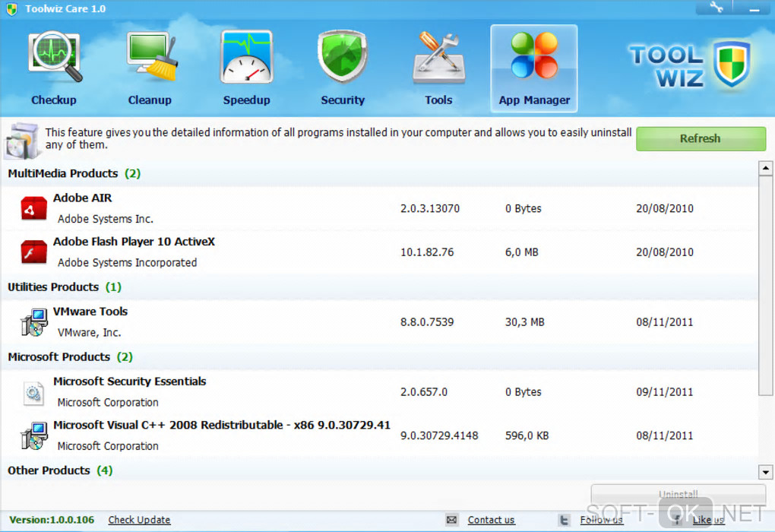Select the Checkup tab label

(54, 100)
